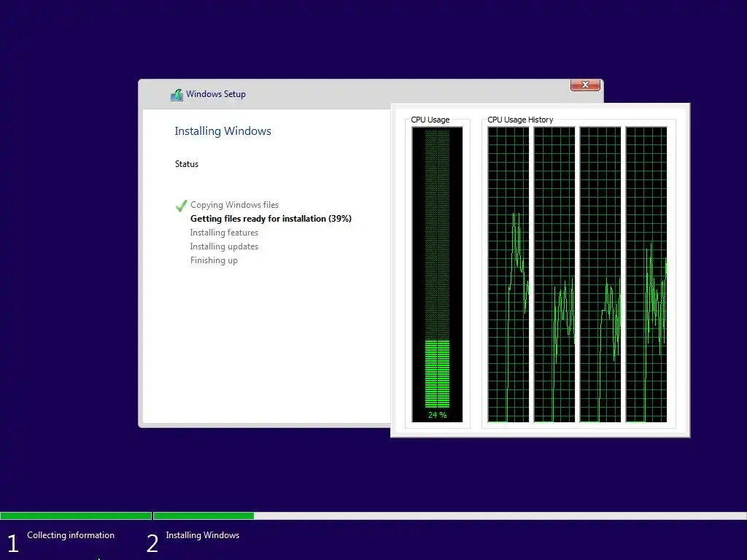
Task: Click the stage number 2
Action: [x=152, y=543]
